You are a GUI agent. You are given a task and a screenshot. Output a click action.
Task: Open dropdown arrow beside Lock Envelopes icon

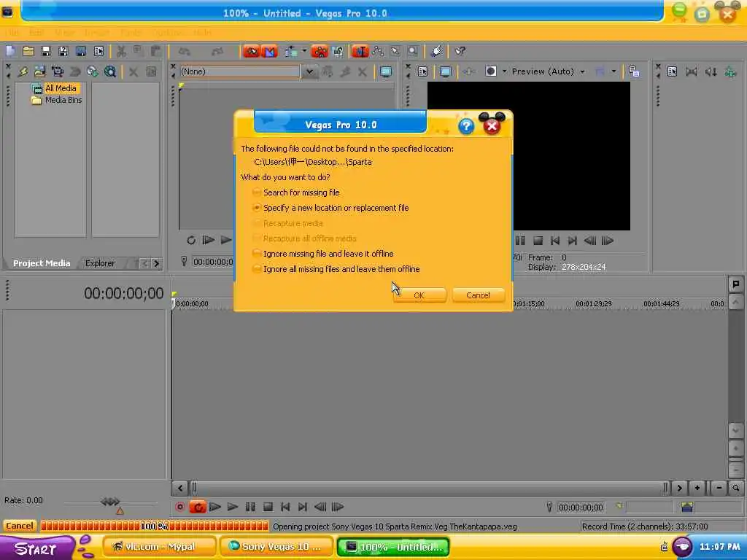point(304,50)
